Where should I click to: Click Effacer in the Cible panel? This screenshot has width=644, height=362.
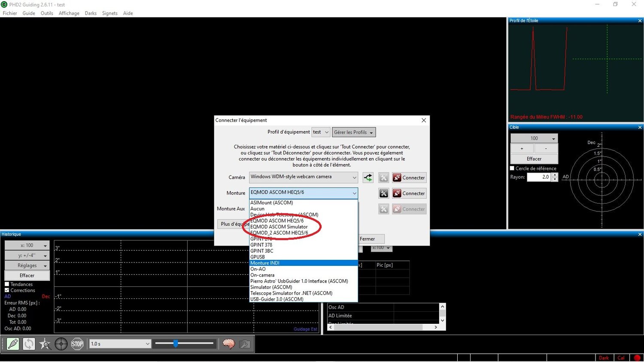coord(534,159)
